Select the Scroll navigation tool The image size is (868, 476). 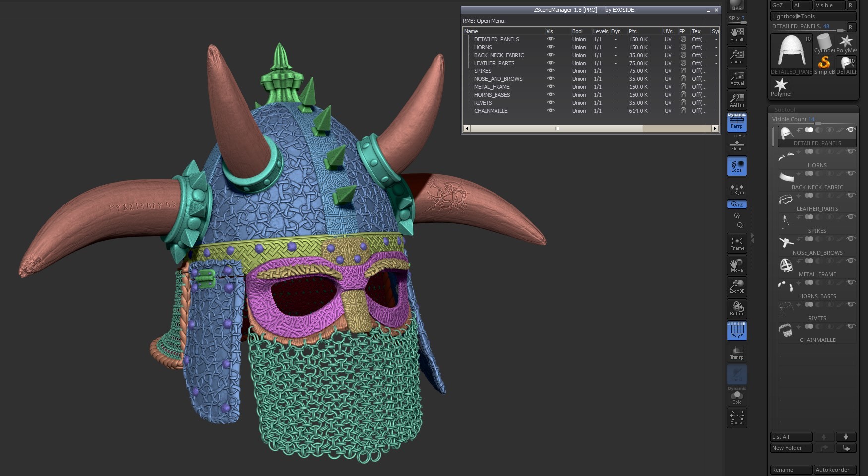point(737,34)
